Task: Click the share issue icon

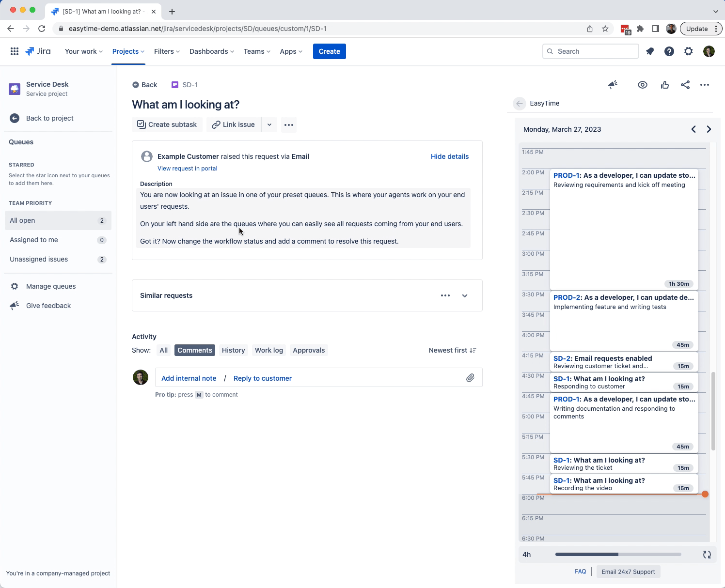Action: 685,85
